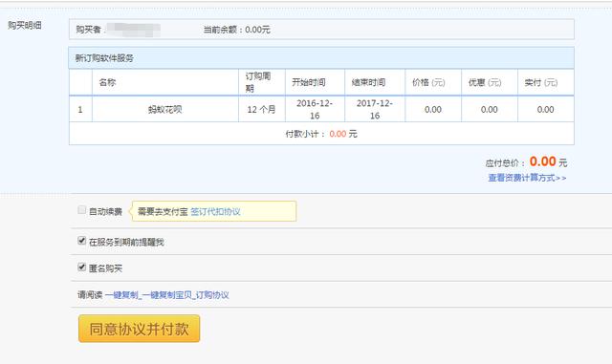Click the 付款小计 subtotal amount
The width and height of the screenshot is (612, 364).
(338, 134)
